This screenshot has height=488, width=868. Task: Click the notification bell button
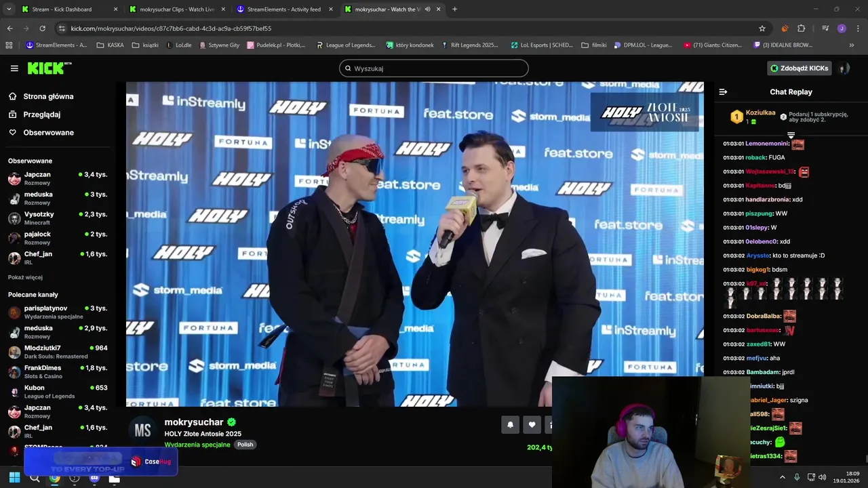[x=510, y=424]
